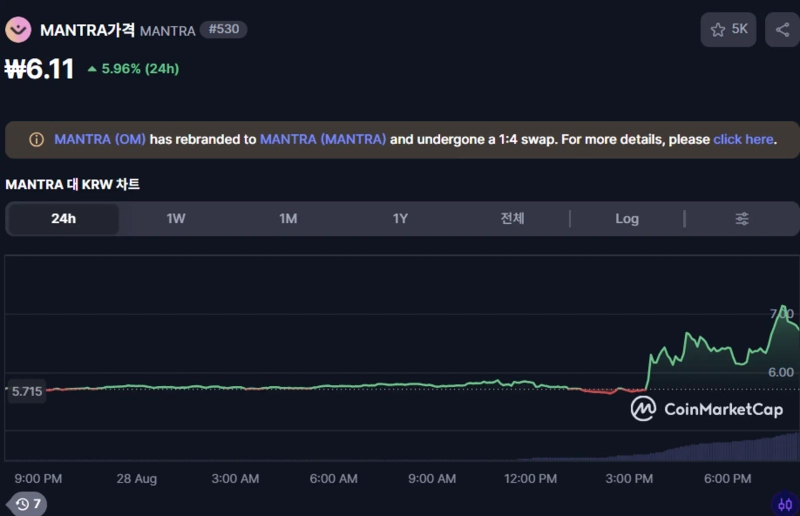800x516 pixels.
Task: Select the 전체 (all time) range tab
Action: [512, 219]
